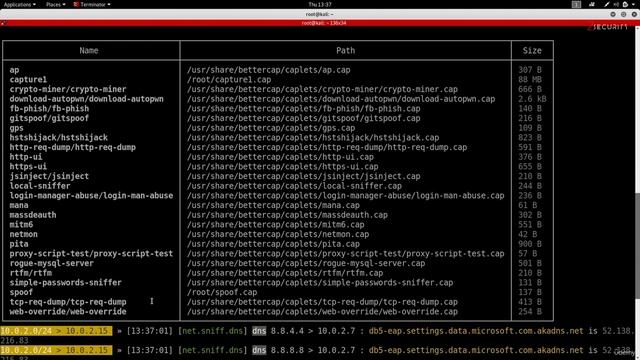Select the 'gps' caplet name
This screenshot has height=360, width=640.
[x=16, y=128]
